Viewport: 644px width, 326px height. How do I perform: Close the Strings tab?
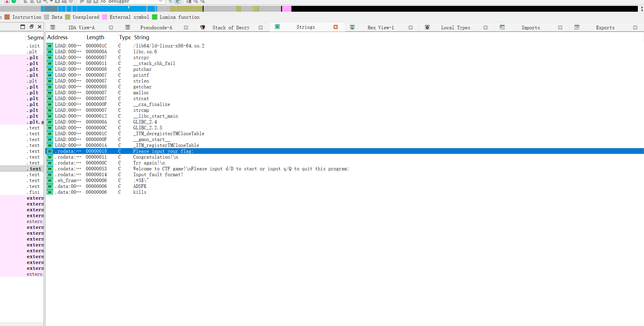pyautogui.click(x=336, y=27)
